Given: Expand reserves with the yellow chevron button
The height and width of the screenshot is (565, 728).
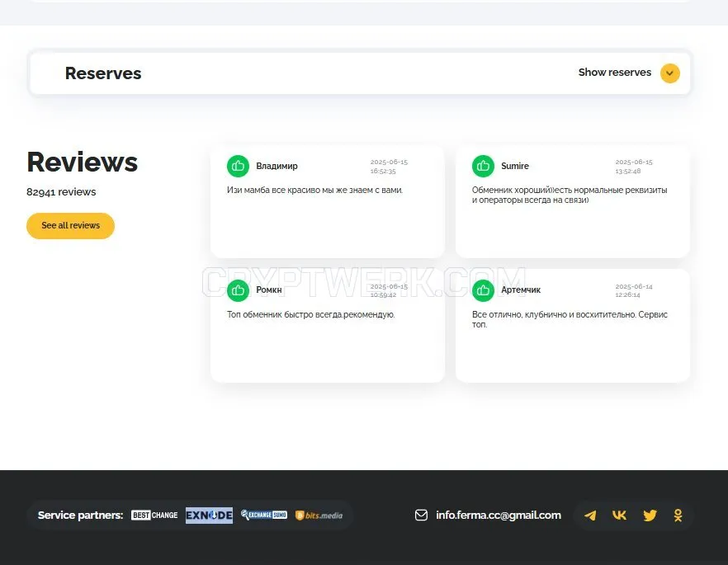Looking at the screenshot, I should click(670, 73).
